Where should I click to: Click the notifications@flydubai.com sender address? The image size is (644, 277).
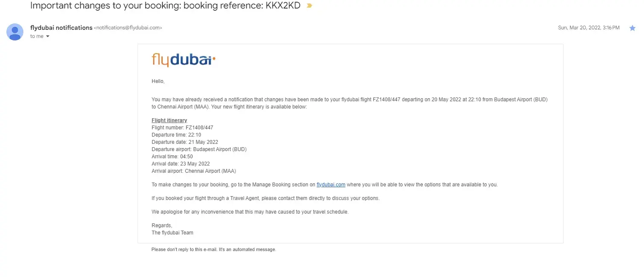128,28
